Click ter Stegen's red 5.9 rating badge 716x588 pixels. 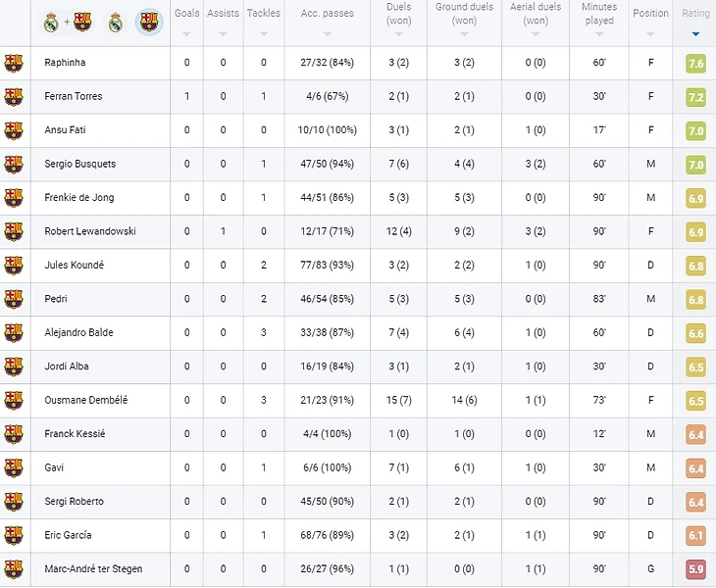[x=696, y=569]
